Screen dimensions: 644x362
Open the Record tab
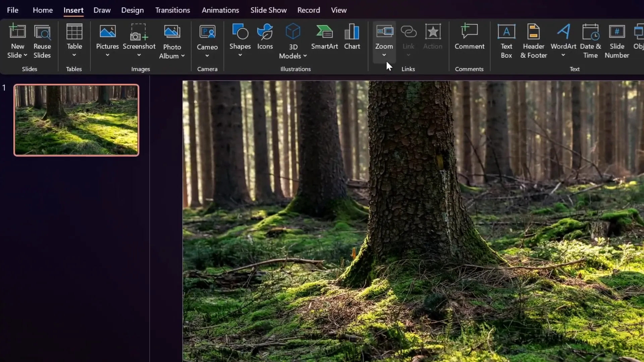[309, 10]
